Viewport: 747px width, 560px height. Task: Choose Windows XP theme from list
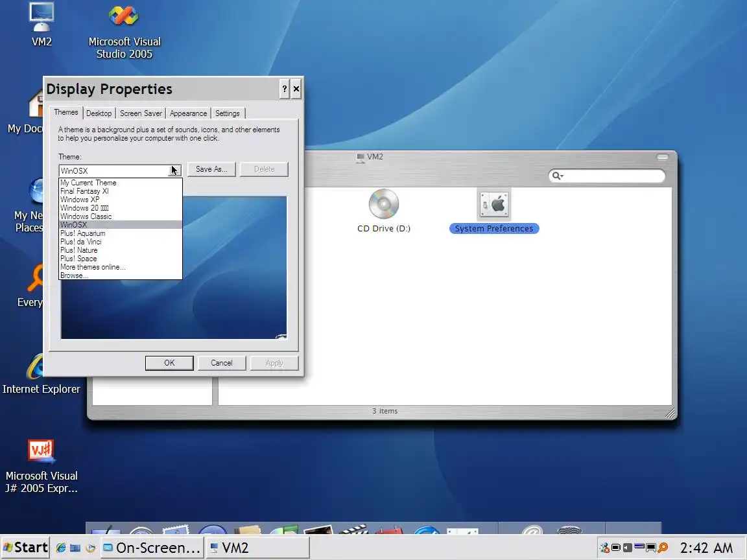click(x=120, y=200)
